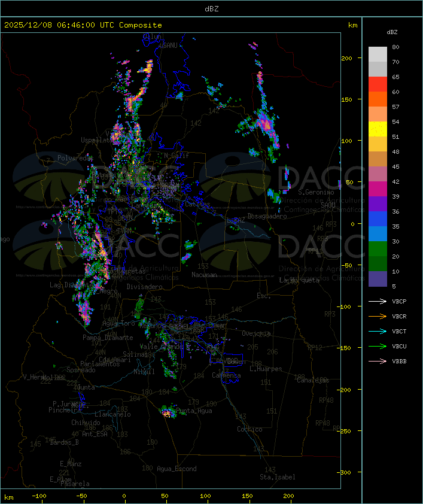
Task: Click the VBCT legend label
Action: coord(399,331)
